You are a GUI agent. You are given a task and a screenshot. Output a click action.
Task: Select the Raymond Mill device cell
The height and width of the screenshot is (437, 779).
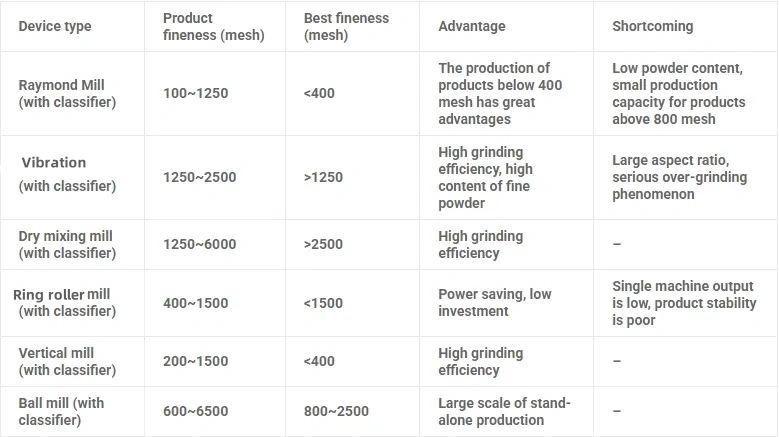click(x=67, y=94)
